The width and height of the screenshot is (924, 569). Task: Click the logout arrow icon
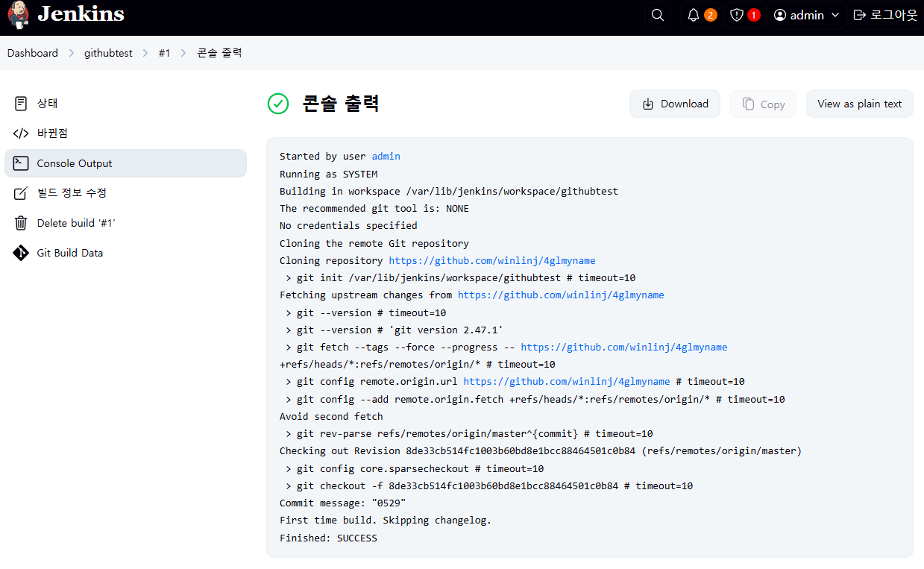[860, 15]
